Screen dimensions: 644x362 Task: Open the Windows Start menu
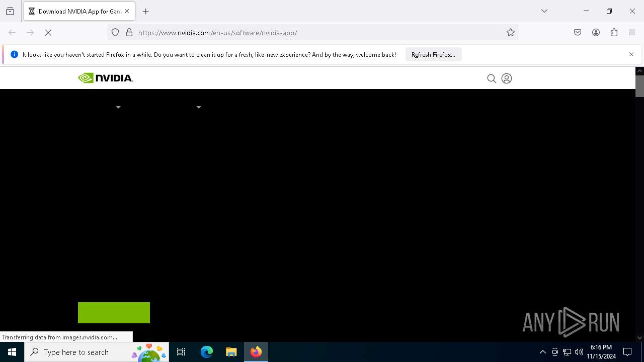click(x=12, y=352)
